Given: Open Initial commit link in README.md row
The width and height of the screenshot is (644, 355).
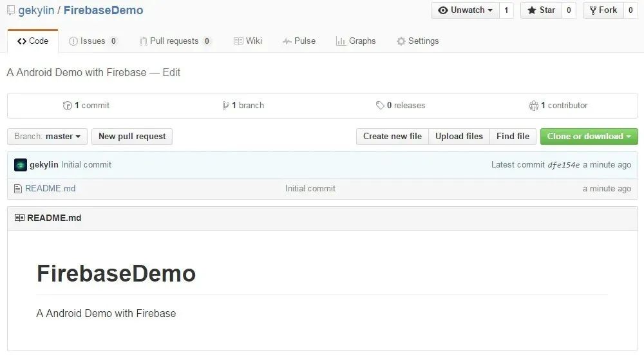Looking at the screenshot, I should pyautogui.click(x=310, y=189).
